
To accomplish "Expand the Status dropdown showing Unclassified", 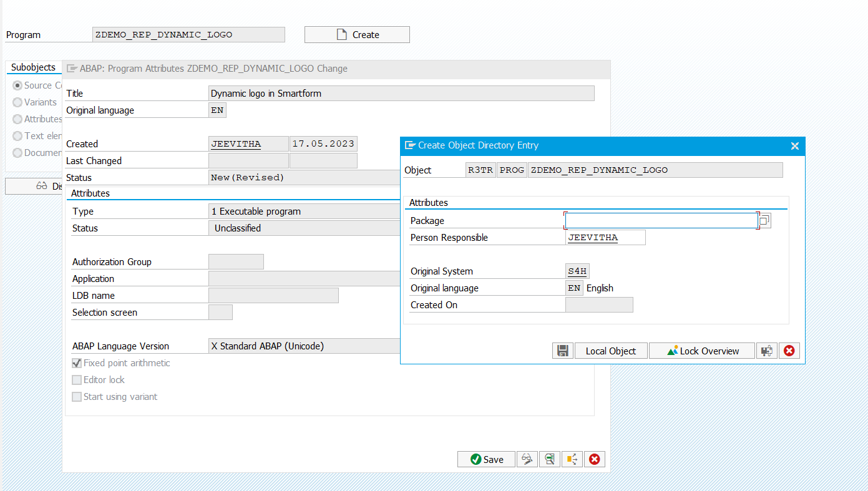I will [x=303, y=228].
